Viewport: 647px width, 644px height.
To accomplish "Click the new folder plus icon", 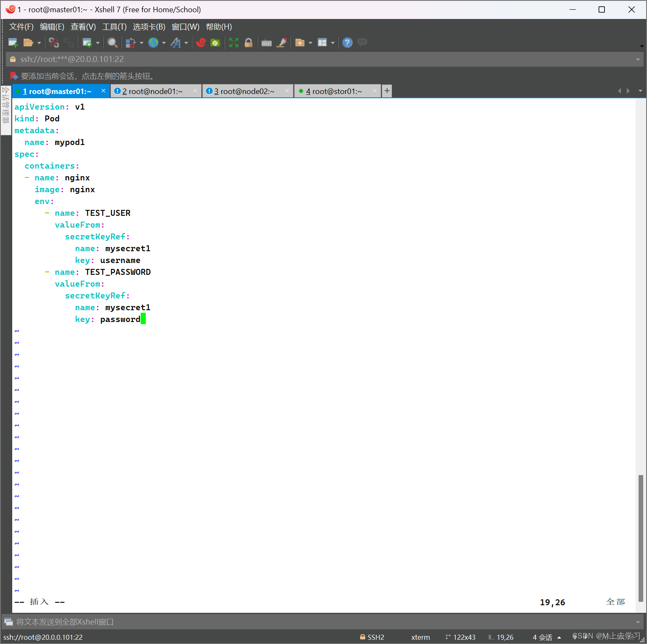I will [300, 43].
